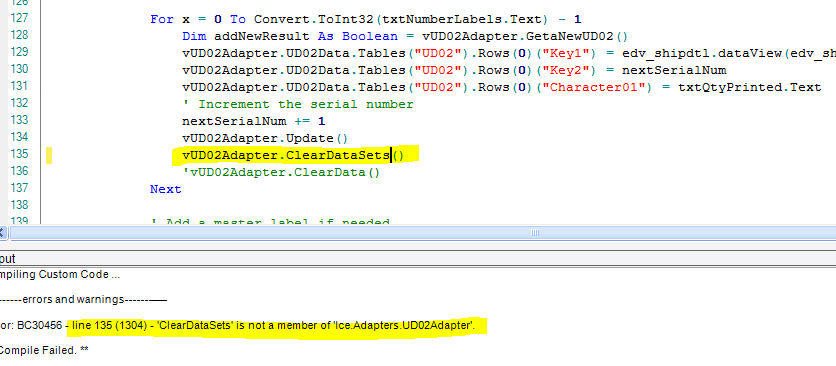The image size is (836, 366).
Task: Click the 'Increment the serial number' comment
Action: point(298,104)
